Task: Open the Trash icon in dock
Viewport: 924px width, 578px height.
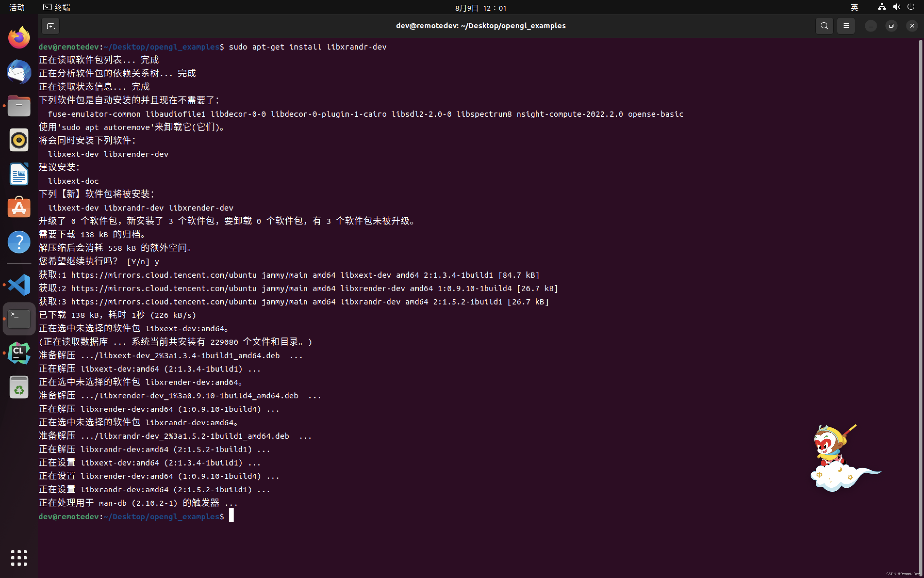Action: coord(19,387)
